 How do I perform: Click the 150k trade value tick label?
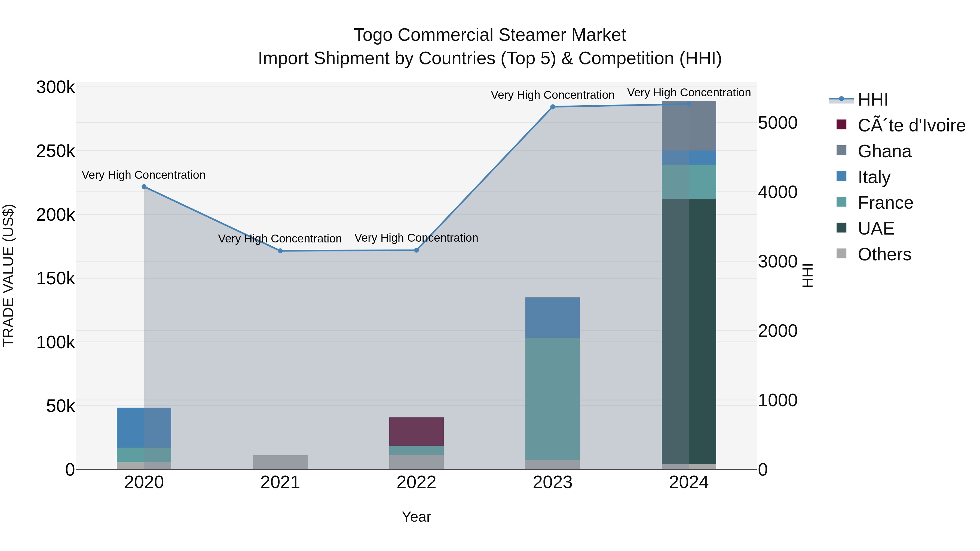coord(56,279)
